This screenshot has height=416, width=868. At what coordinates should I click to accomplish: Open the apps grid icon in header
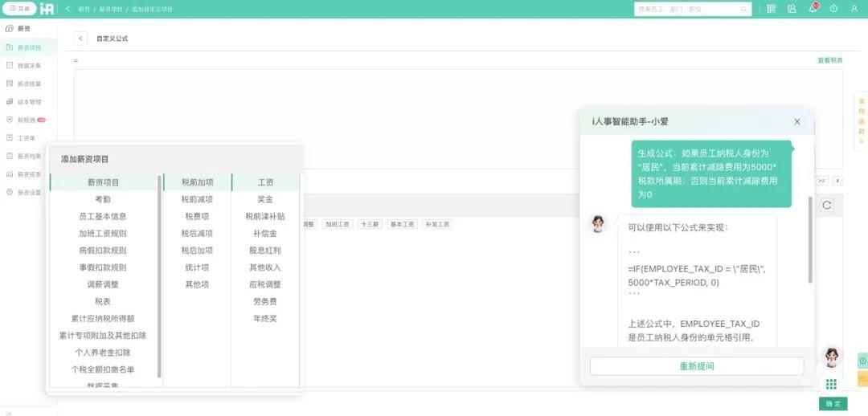[771, 9]
